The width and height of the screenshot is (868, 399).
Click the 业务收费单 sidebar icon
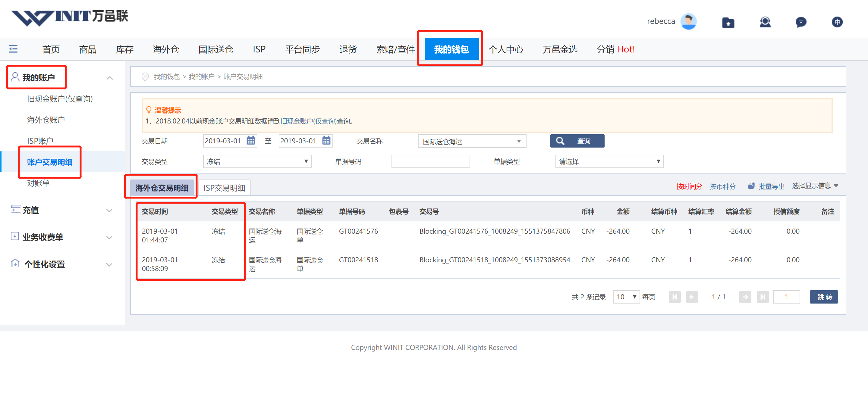click(15, 236)
